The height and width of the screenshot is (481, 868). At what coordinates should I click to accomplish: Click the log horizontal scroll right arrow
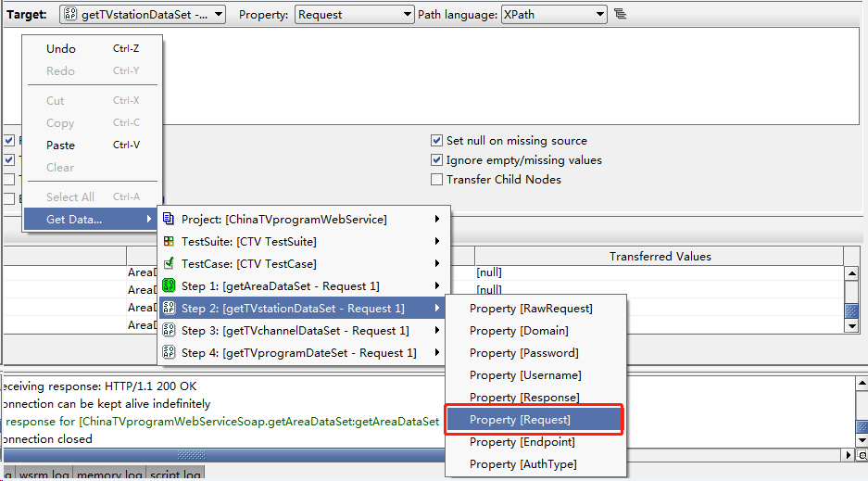(849, 455)
